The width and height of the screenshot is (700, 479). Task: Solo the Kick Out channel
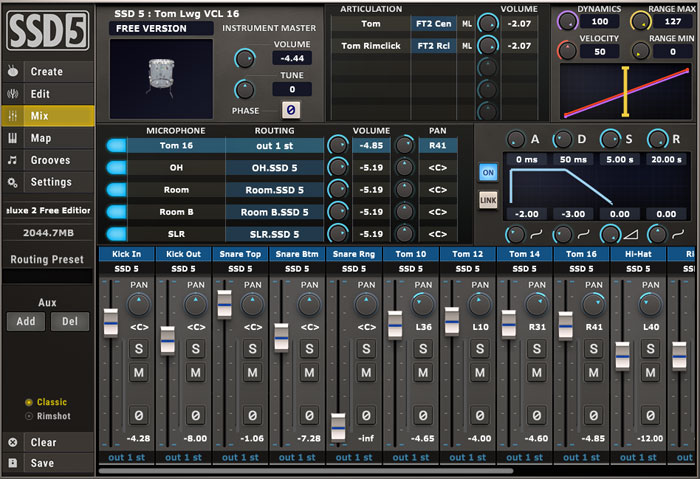click(x=196, y=349)
